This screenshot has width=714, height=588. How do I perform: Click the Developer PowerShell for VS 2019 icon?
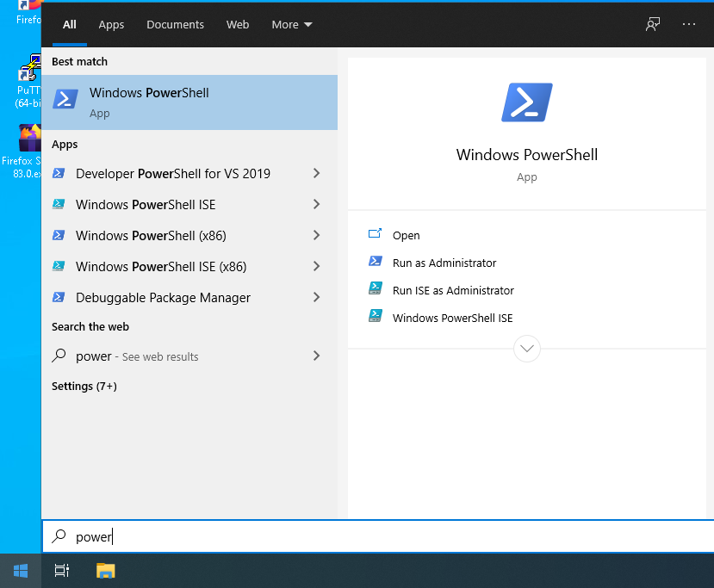point(59,173)
